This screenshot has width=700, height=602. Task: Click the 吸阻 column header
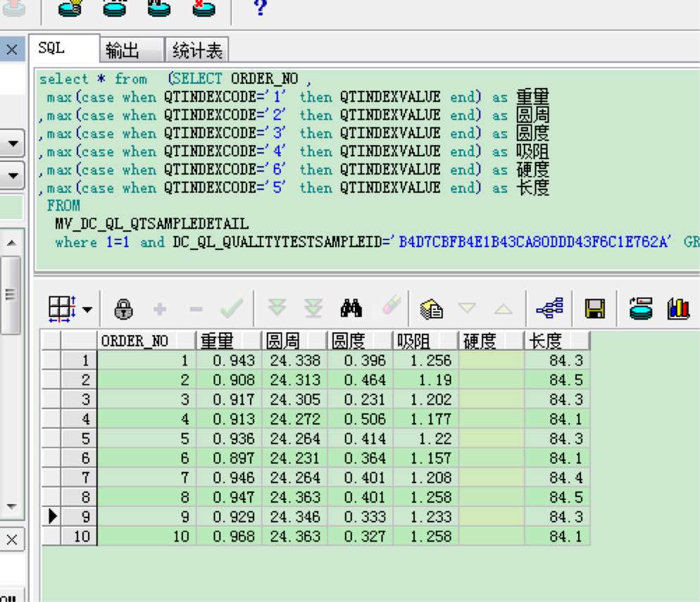(x=425, y=341)
